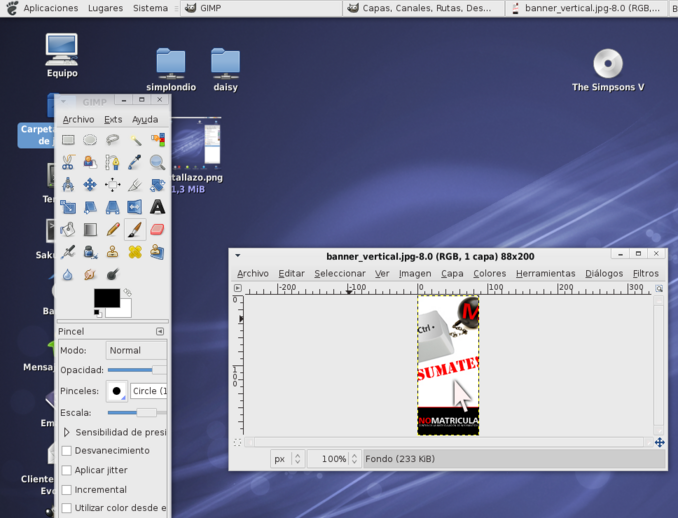678x518 pixels.
Task: Select the Shear tool
Action: (x=90, y=207)
